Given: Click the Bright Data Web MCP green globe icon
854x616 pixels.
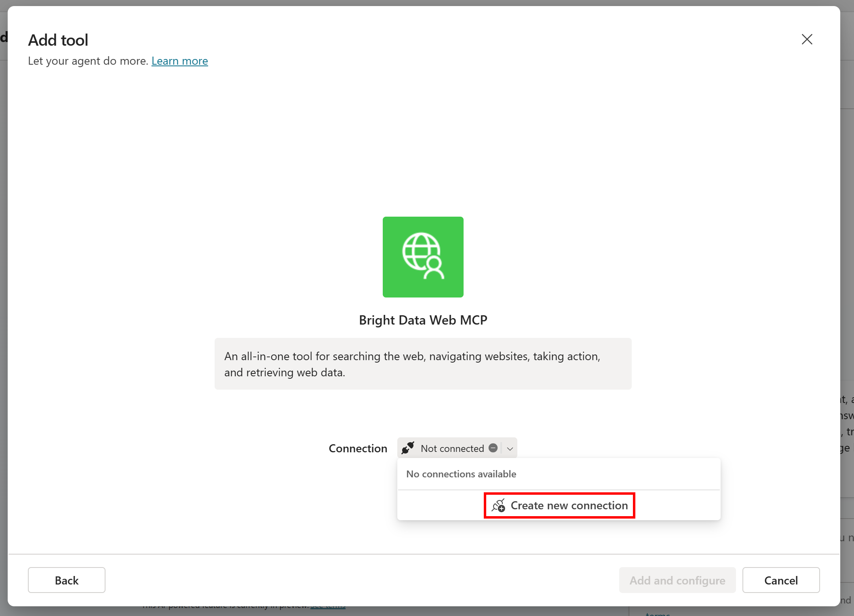Looking at the screenshot, I should pos(423,257).
